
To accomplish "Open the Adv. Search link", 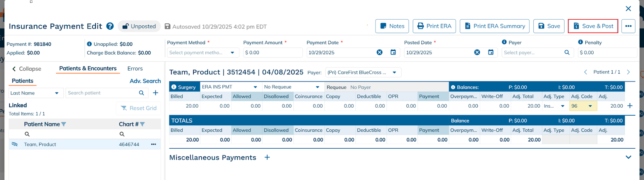I will [145, 81].
